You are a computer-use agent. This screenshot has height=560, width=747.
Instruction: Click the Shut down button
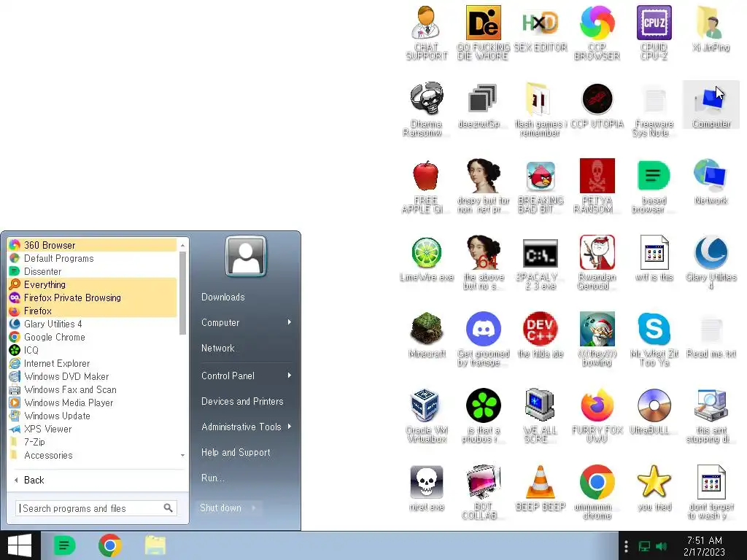220,507
